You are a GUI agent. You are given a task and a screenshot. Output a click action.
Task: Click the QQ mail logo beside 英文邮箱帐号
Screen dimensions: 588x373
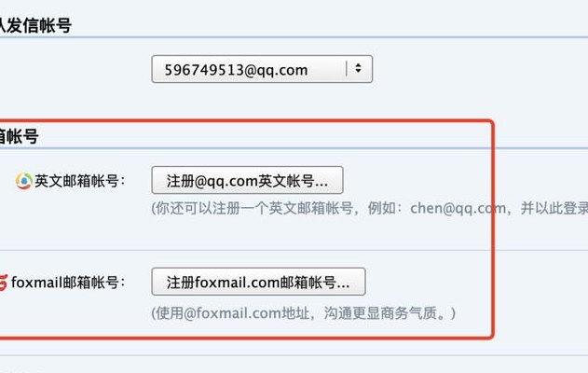coord(23,181)
